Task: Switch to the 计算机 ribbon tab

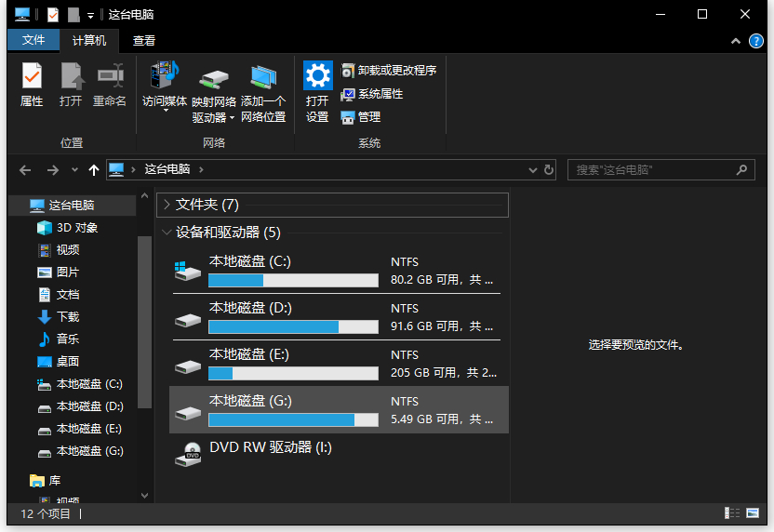Action: (x=89, y=41)
